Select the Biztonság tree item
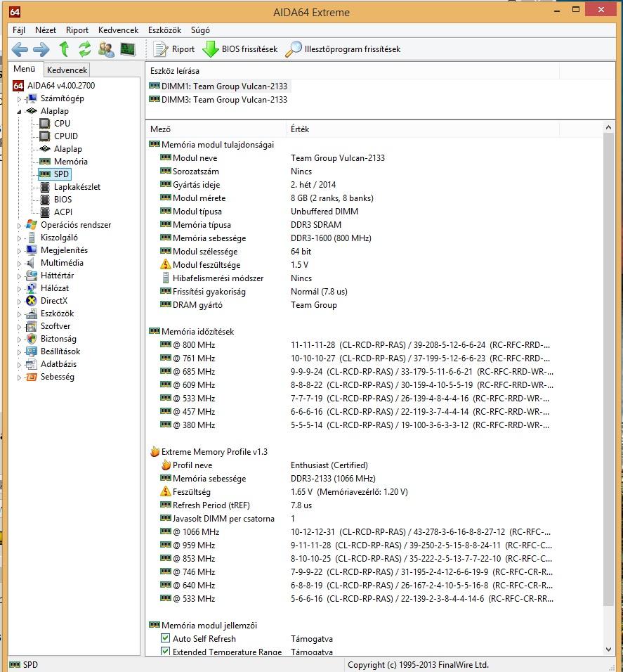The width and height of the screenshot is (623, 672). pos(51,339)
